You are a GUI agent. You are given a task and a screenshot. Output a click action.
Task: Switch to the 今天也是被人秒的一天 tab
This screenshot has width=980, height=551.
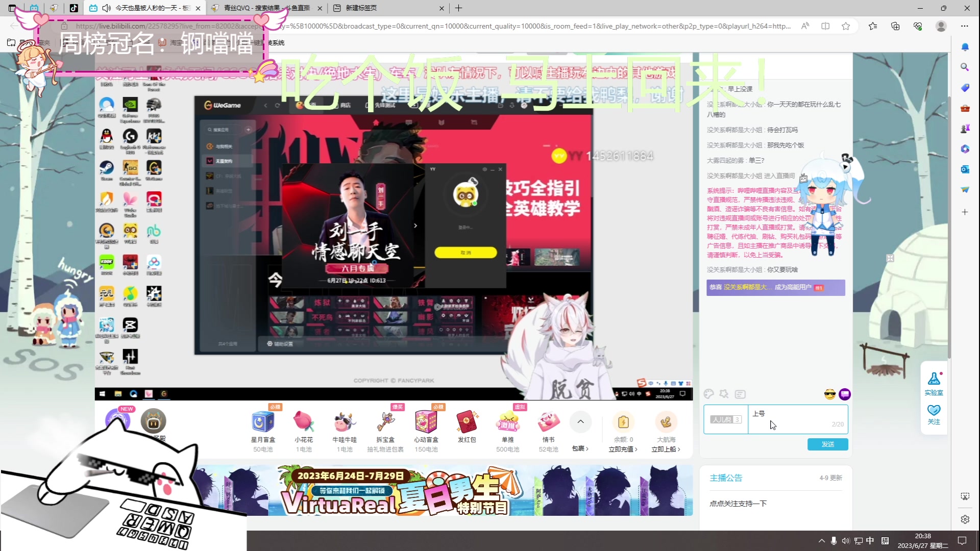146,8
